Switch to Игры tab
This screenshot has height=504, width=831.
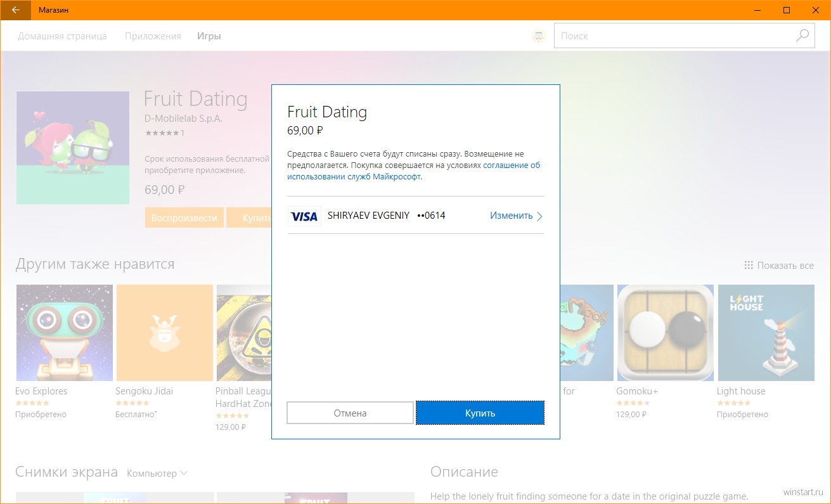click(x=209, y=36)
